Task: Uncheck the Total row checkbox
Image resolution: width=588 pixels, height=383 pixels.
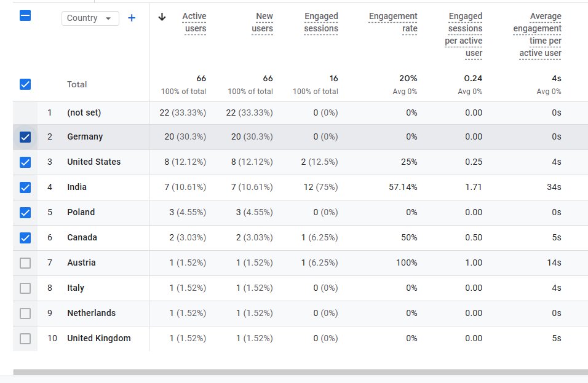Action: coord(25,84)
